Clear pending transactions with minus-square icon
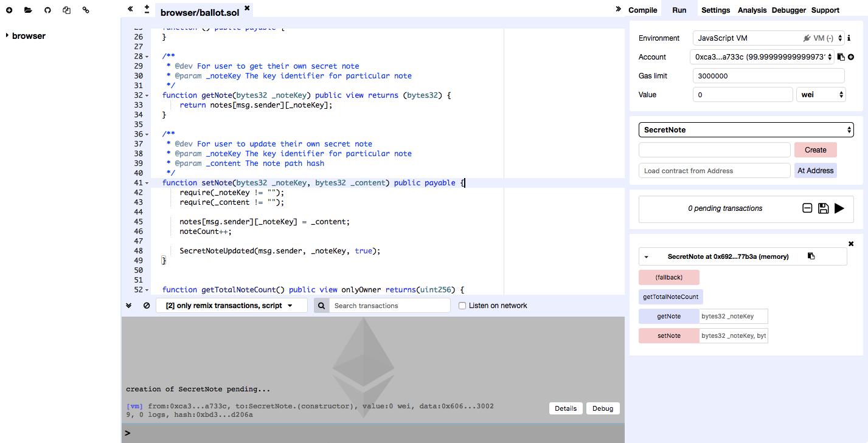Screen dimensions: 868x443 [x=807, y=208]
